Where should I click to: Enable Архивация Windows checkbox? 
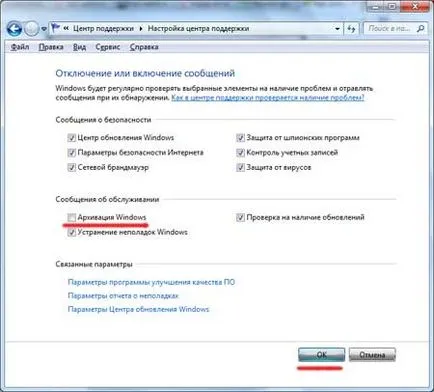click(72, 217)
